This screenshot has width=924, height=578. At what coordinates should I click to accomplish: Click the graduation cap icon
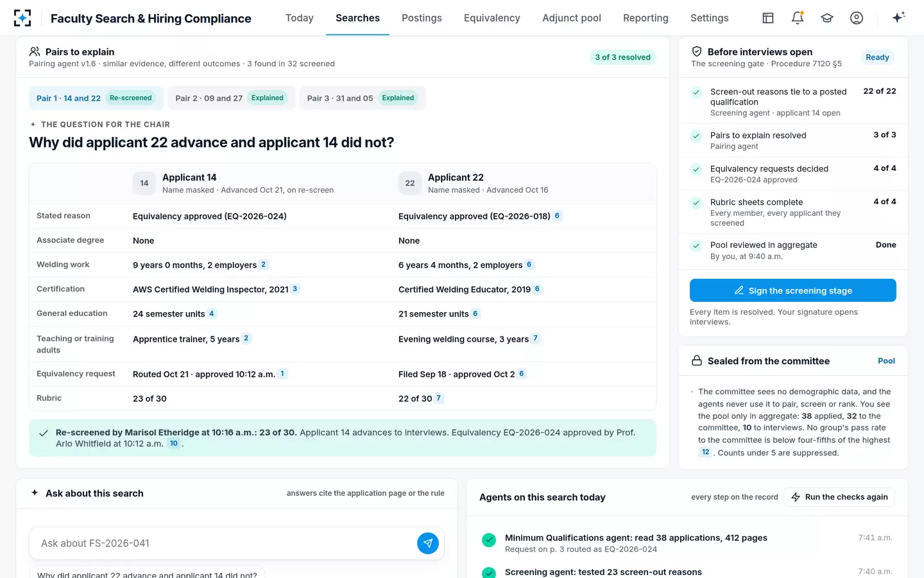click(827, 18)
